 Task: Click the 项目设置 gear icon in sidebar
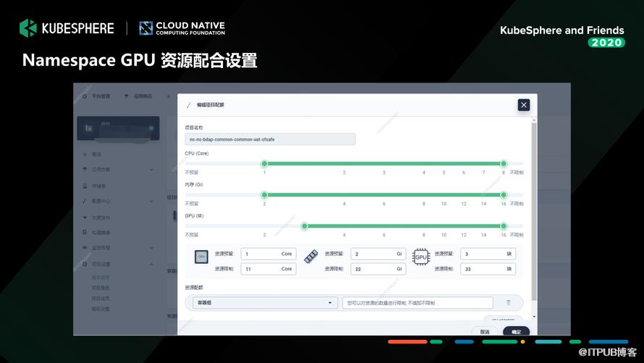pyautogui.click(x=85, y=264)
